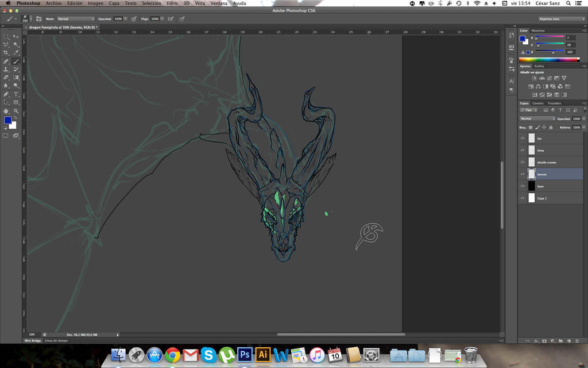588x368 pixels.
Task: Click the color spectrum ramp
Action: point(549,60)
